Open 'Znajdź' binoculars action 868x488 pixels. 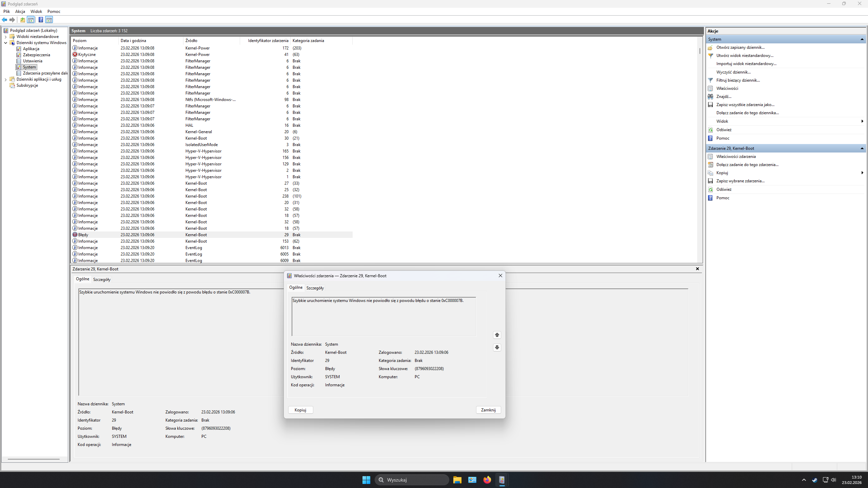pos(724,97)
